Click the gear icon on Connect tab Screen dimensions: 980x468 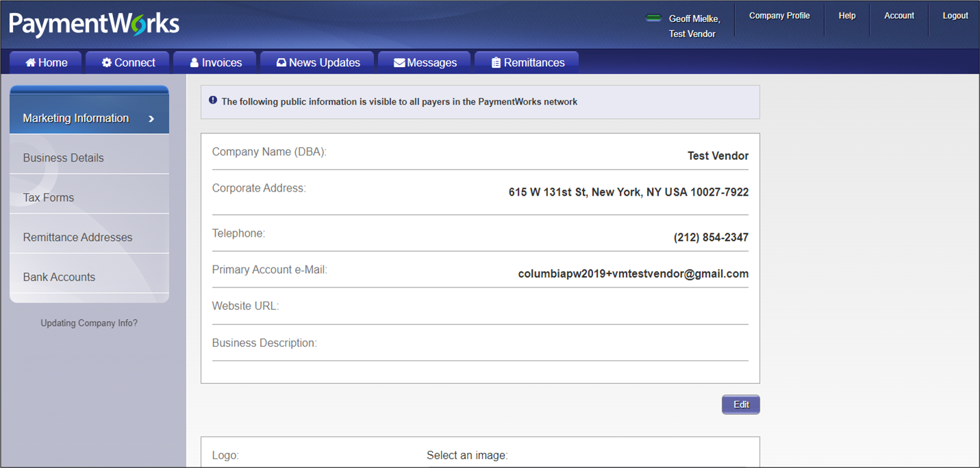pos(107,63)
